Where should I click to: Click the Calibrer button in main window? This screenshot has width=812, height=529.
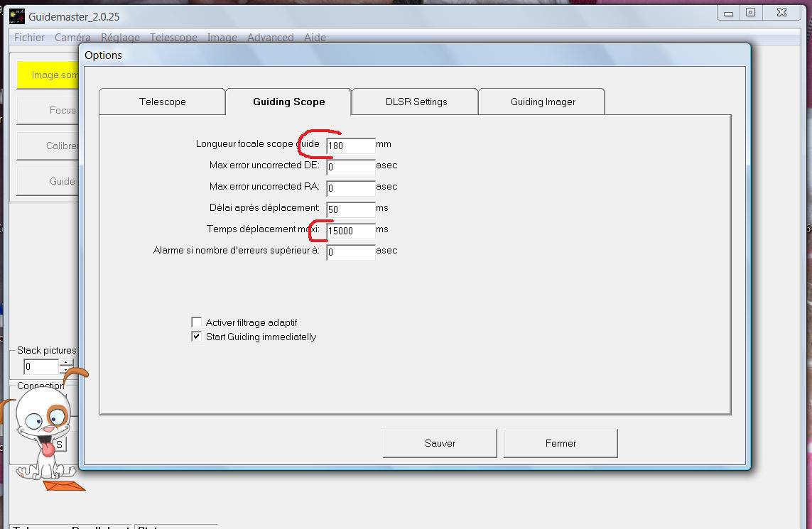[48, 146]
